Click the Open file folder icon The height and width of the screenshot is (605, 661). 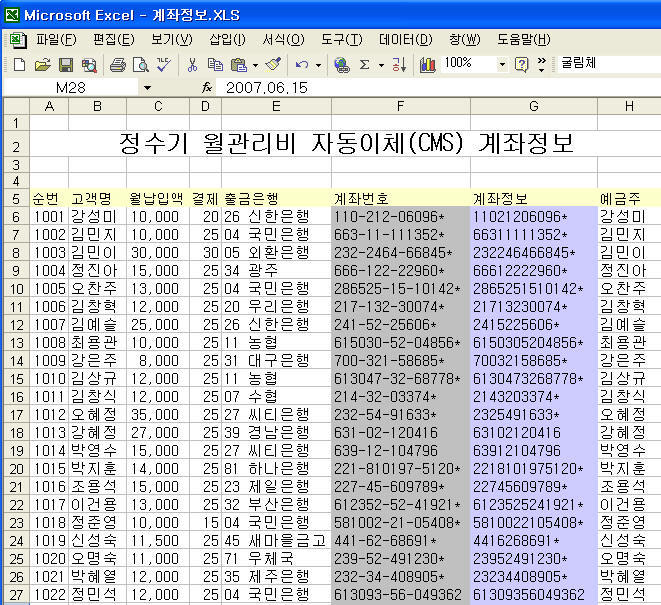click(x=42, y=65)
